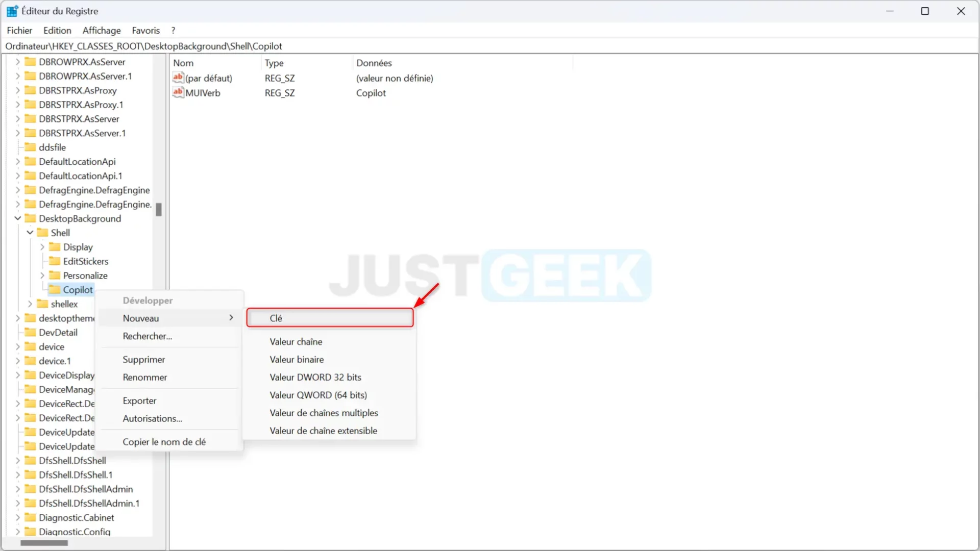Click Renommer to rename selected key
Viewport: 980px width, 551px height.
click(145, 377)
